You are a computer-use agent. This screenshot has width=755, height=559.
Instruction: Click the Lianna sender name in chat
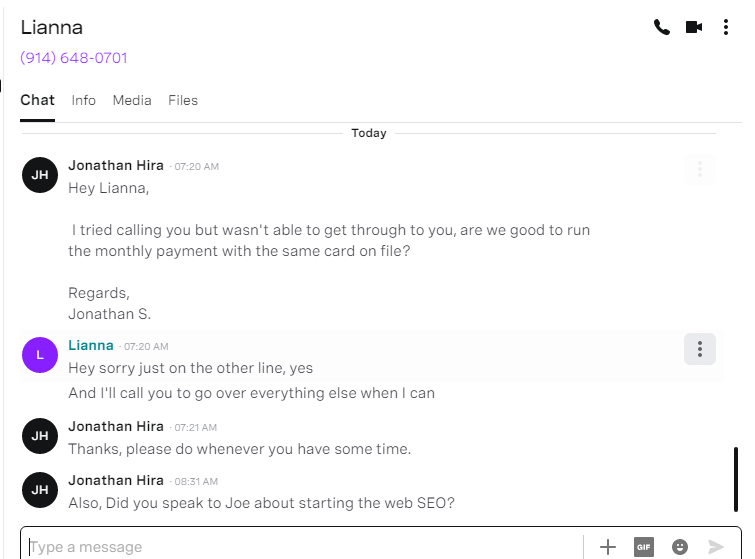click(91, 345)
